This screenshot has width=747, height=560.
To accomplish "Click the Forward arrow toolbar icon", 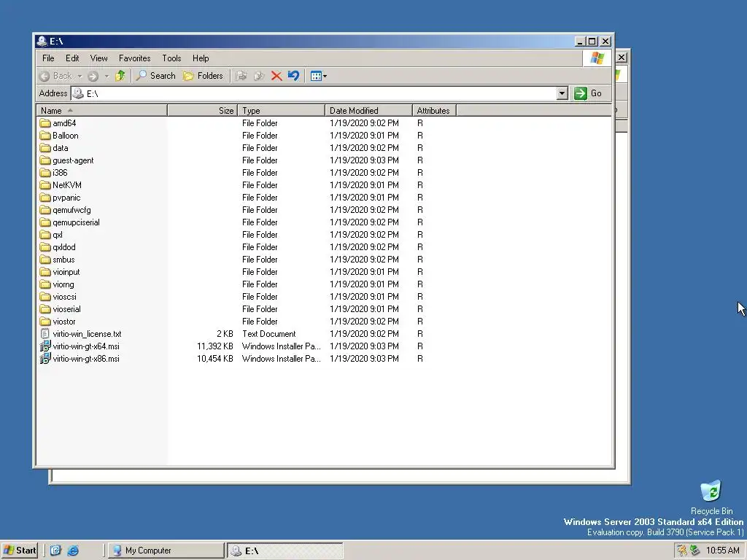I will point(93,76).
